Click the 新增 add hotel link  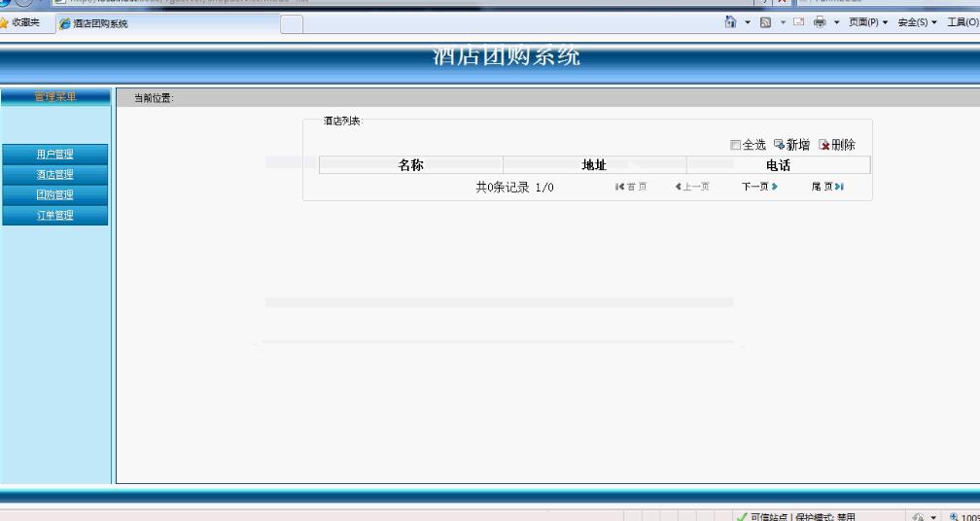[x=798, y=145]
